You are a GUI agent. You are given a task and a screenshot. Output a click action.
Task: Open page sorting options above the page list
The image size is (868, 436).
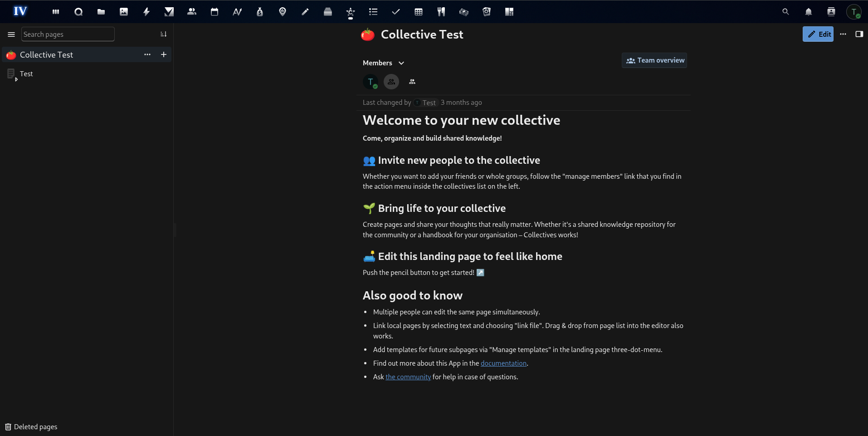click(x=164, y=34)
